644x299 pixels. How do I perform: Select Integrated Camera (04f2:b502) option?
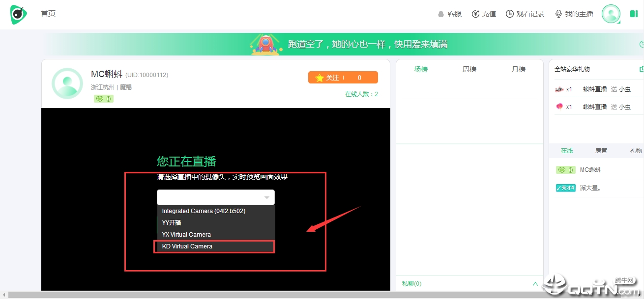point(216,211)
